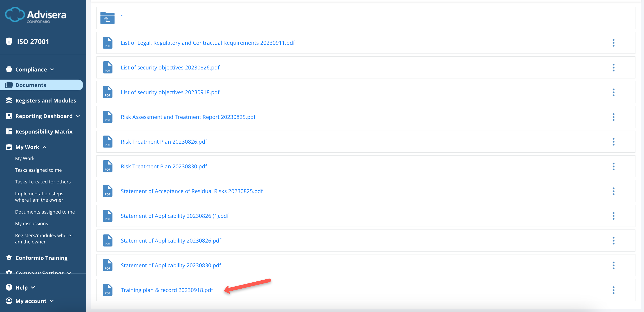Viewport: 644px width, 312px height.
Task: Open three-dot menu for Statement of Acceptance of Residual Risks
Action: [613, 191]
